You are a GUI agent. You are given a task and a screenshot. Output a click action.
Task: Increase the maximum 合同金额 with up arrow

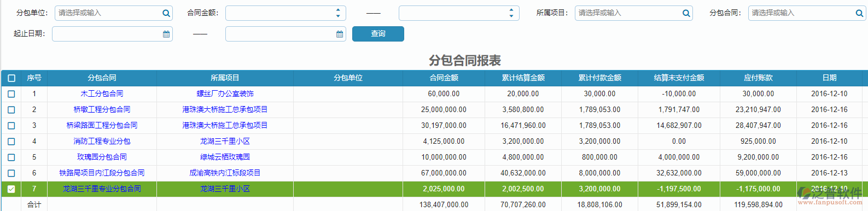coord(511,10)
